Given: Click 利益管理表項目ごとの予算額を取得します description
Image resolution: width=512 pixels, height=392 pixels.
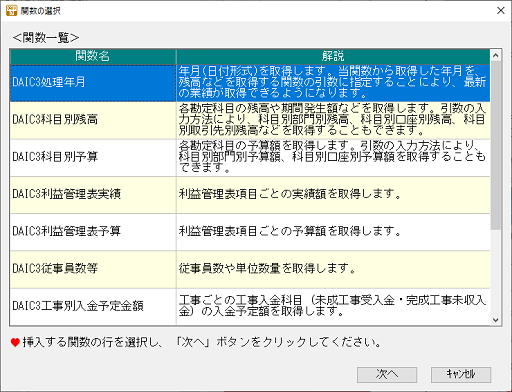Looking at the screenshot, I should pos(333,232).
